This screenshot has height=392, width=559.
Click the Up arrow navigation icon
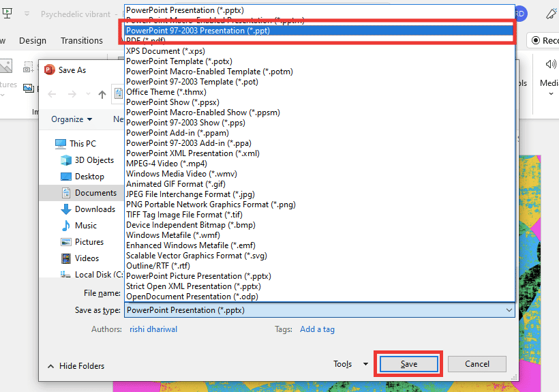click(102, 95)
